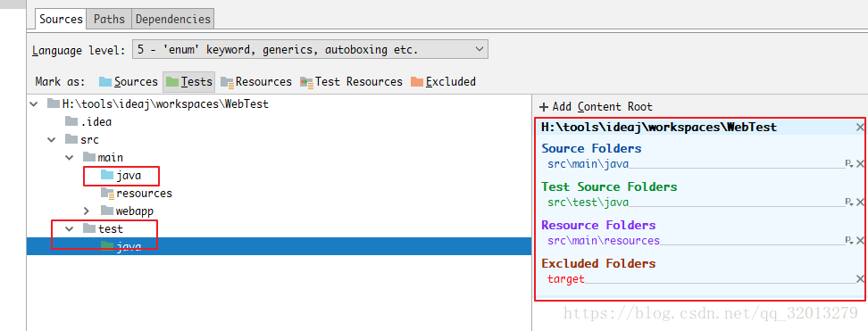Select the 'resources' row text

tap(144, 194)
